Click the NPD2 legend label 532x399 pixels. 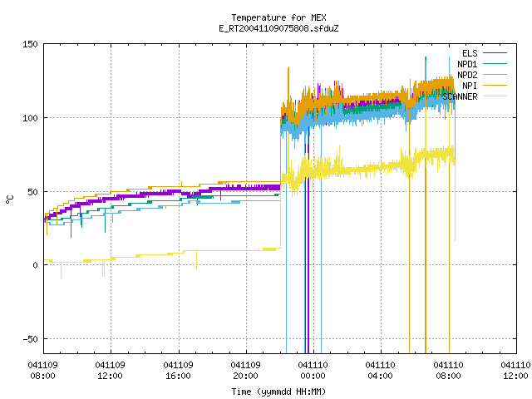click(467, 75)
